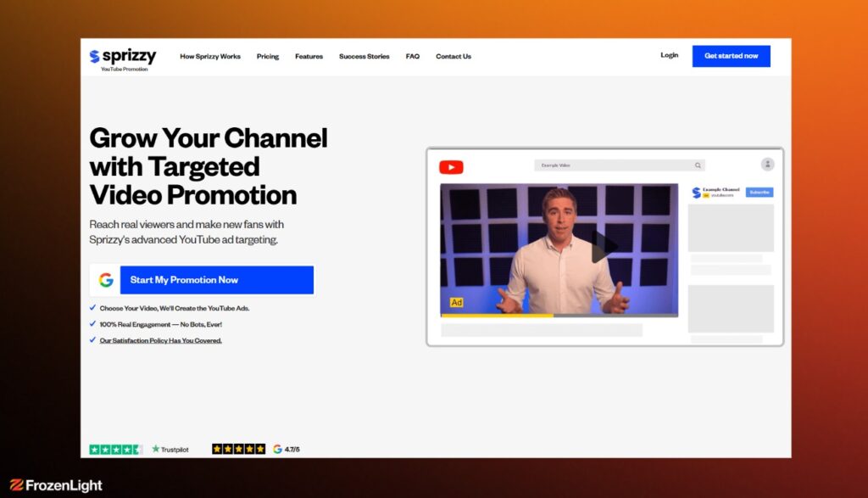Open the Features nav item

tap(309, 57)
